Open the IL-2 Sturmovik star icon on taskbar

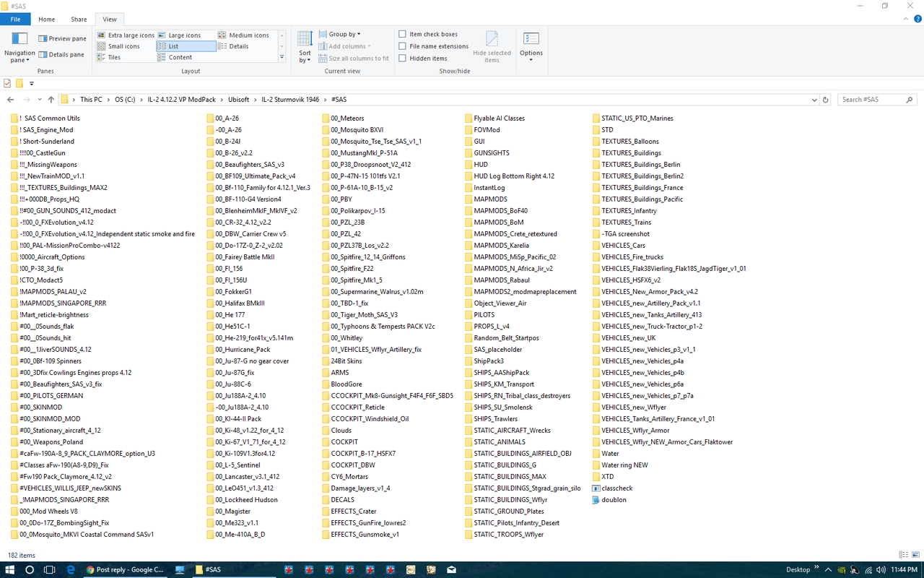[287, 569]
